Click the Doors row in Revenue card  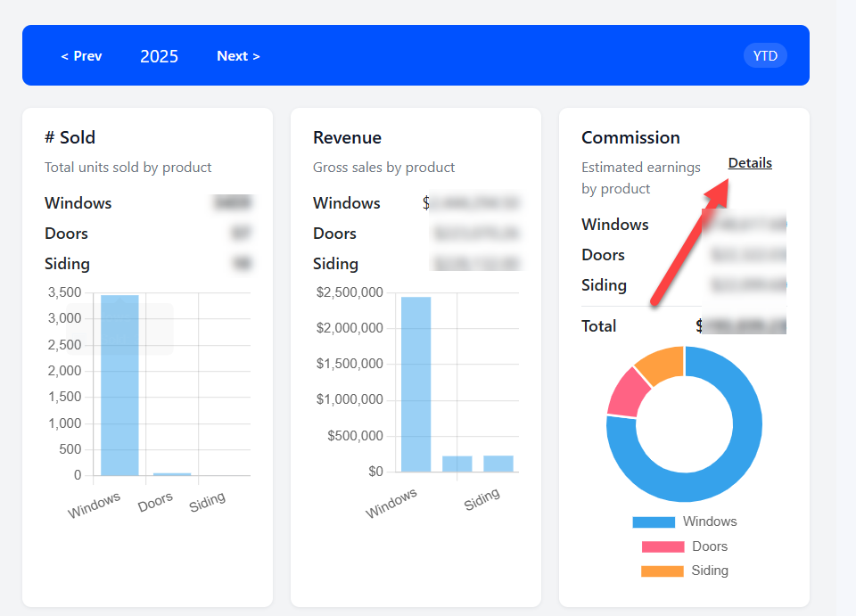pyautogui.click(x=416, y=234)
